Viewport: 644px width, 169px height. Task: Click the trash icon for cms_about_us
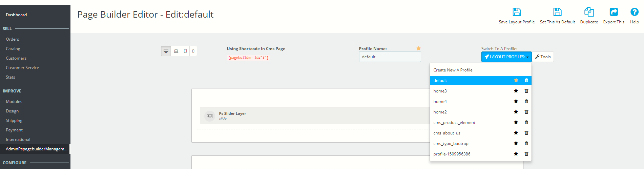point(526,133)
